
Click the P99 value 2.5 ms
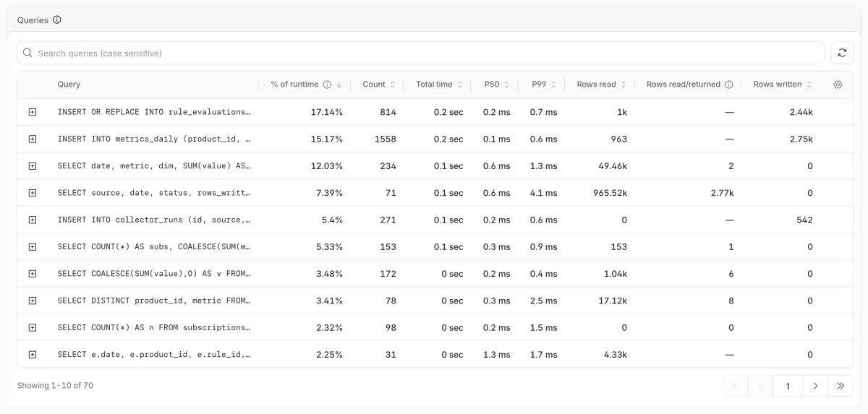coord(543,301)
